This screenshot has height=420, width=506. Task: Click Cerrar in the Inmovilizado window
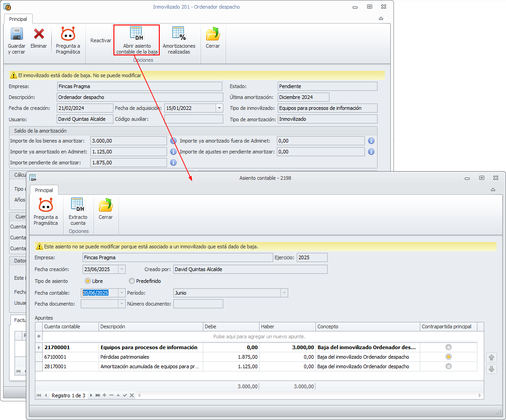(x=212, y=38)
